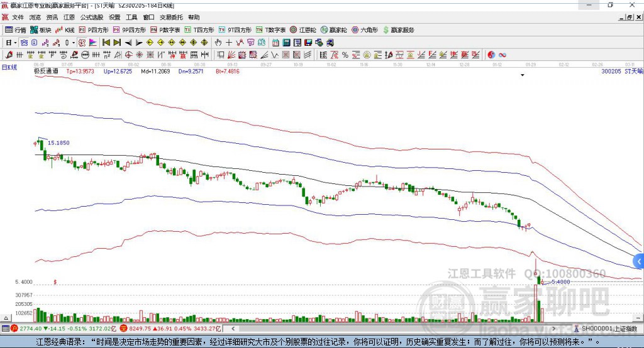Viewport: 644px width, 348px height.
Task: Open the K线 chart view
Action: pyautogui.click(x=65, y=30)
